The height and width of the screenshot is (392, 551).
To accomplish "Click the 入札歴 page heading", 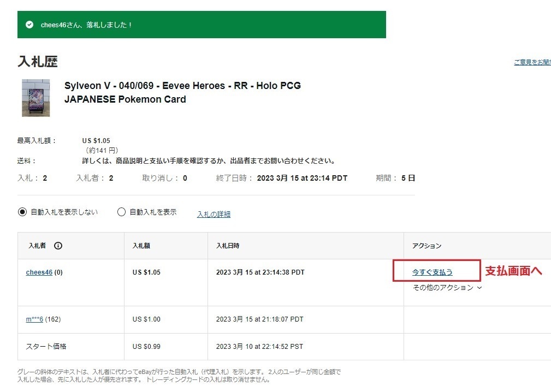I will 38,62.
